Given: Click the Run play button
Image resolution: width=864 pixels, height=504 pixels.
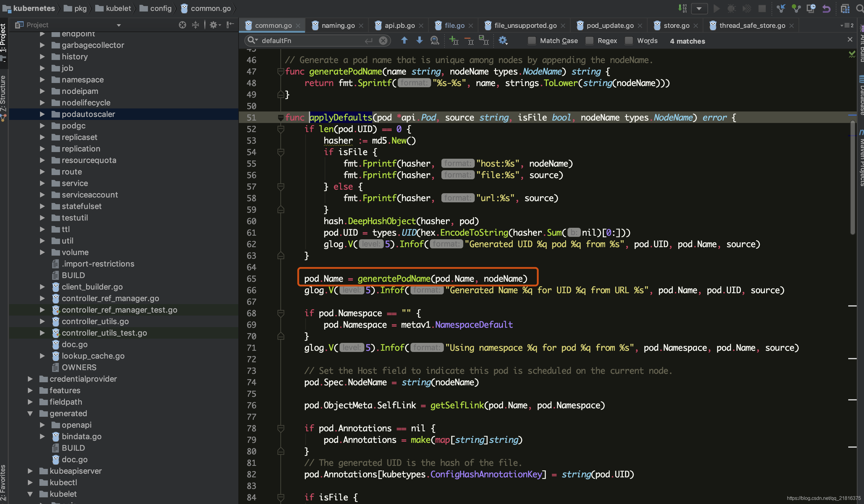Looking at the screenshot, I should pyautogui.click(x=716, y=8).
